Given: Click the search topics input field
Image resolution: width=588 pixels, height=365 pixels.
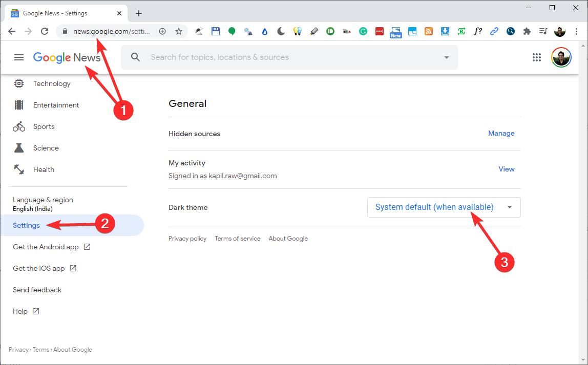Looking at the screenshot, I should tap(287, 57).
